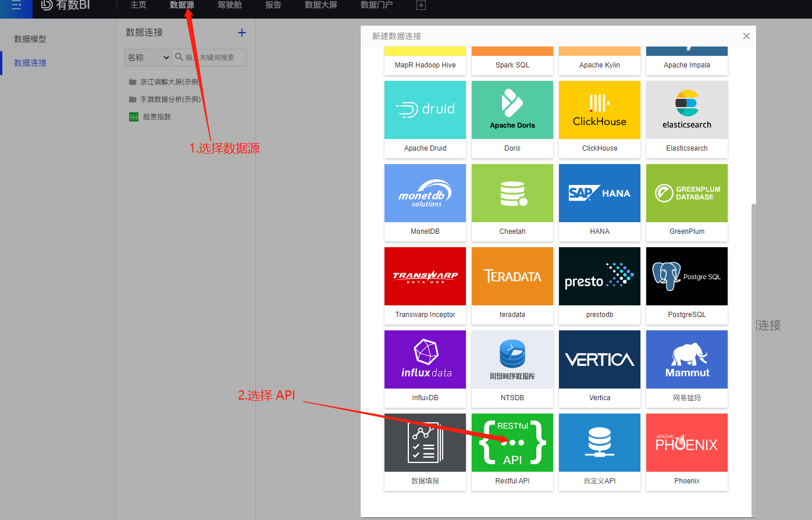Select the Restful API data source tile

click(x=512, y=451)
